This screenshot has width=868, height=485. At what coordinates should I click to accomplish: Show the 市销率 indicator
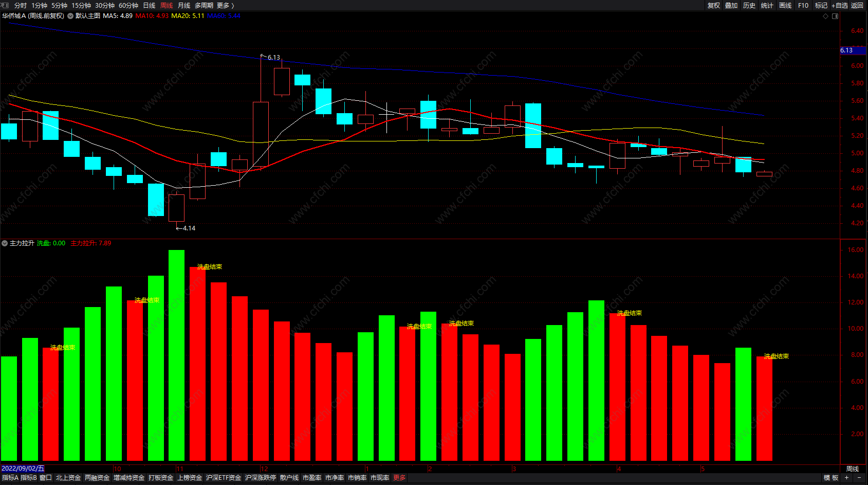click(357, 478)
